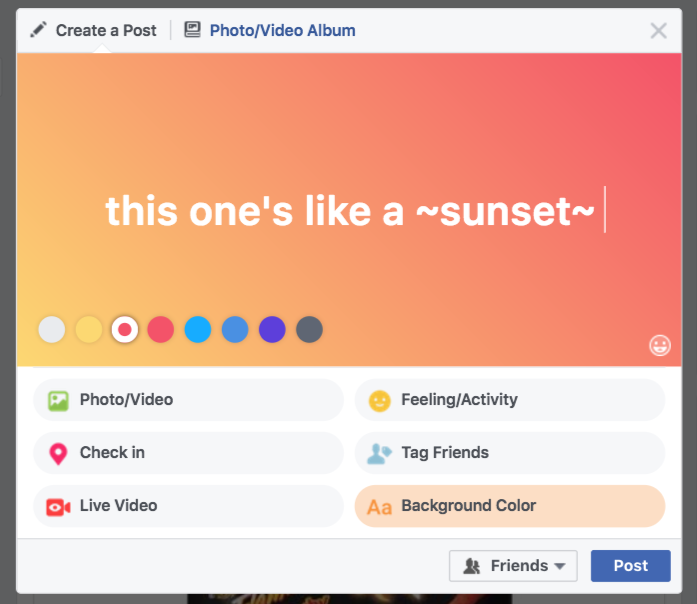Screen dimensions: 697x604
Task: Click the emoji smiley icon in post
Action: click(x=660, y=345)
